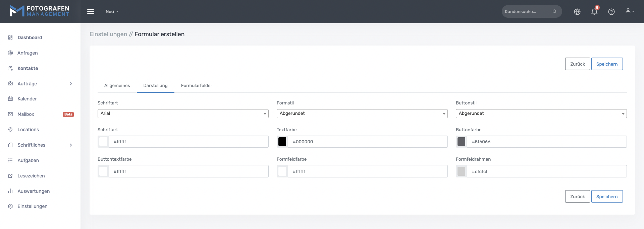Open the help question mark icon

611,12
